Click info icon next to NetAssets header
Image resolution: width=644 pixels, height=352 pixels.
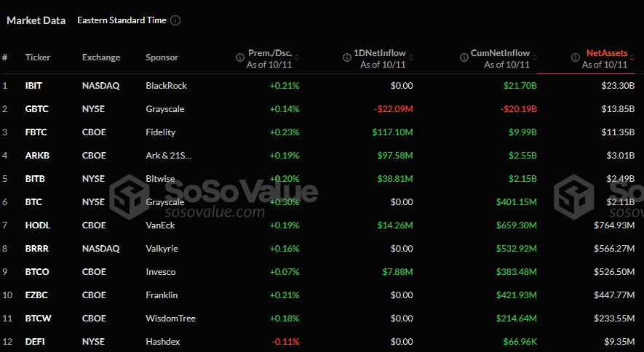[x=576, y=57]
